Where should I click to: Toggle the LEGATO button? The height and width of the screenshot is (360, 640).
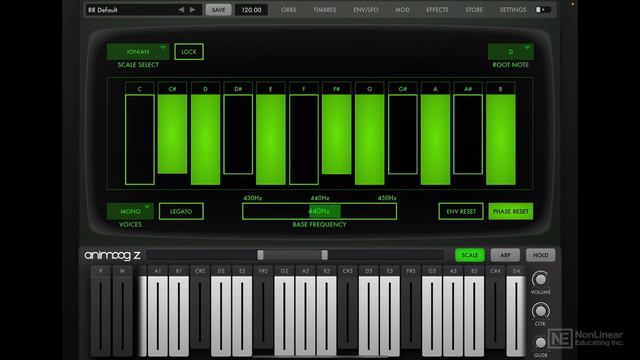click(181, 211)
